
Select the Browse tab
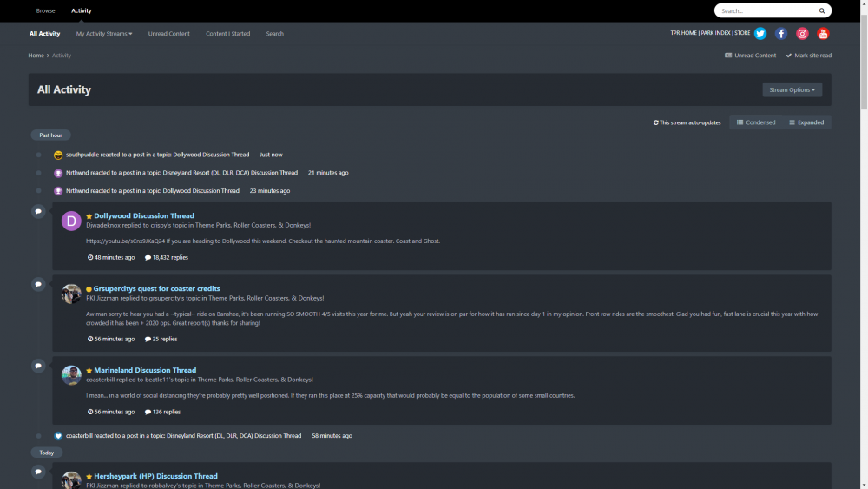tap(46, 11)
